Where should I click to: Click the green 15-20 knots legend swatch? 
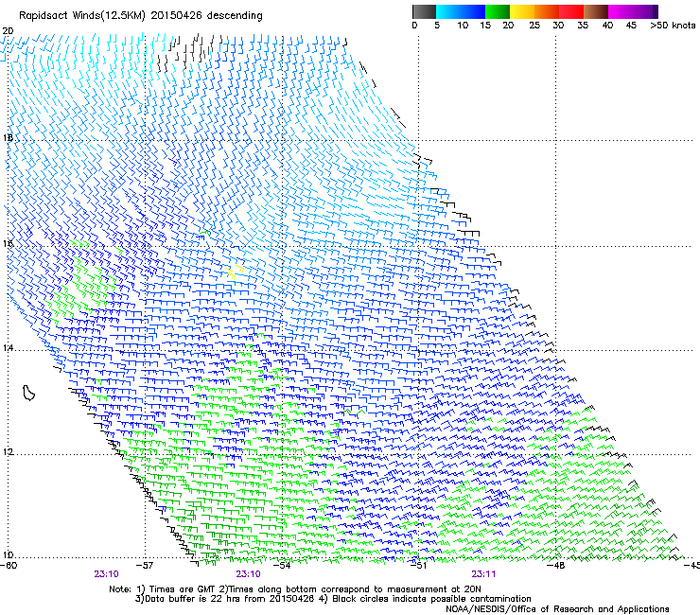(x=498, y=11)
